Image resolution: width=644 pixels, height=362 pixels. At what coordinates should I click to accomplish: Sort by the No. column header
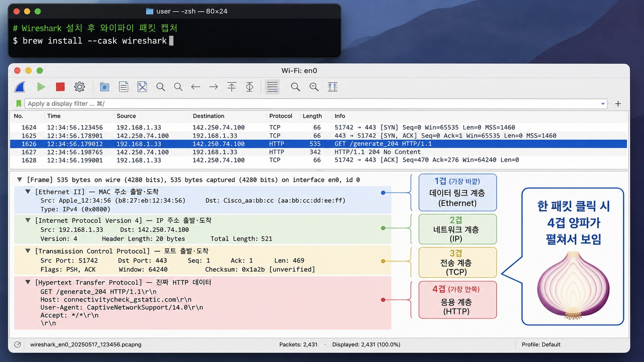[19, 116]
